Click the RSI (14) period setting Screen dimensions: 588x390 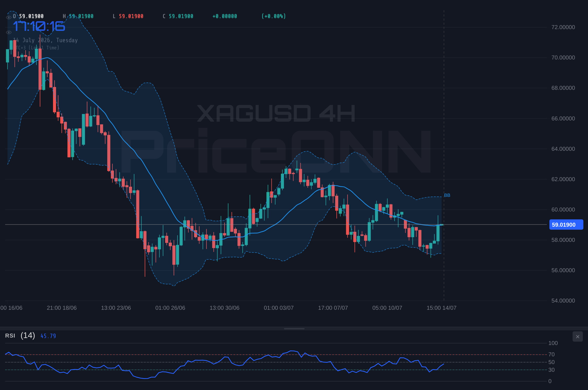(28, 335)
